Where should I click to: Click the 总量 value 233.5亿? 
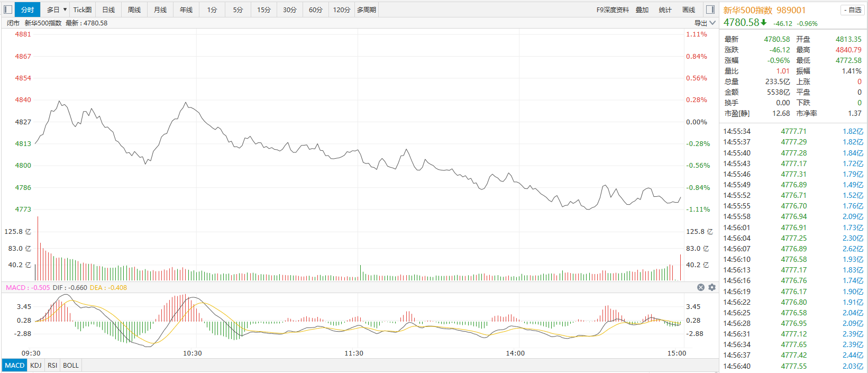click(778, 81)
